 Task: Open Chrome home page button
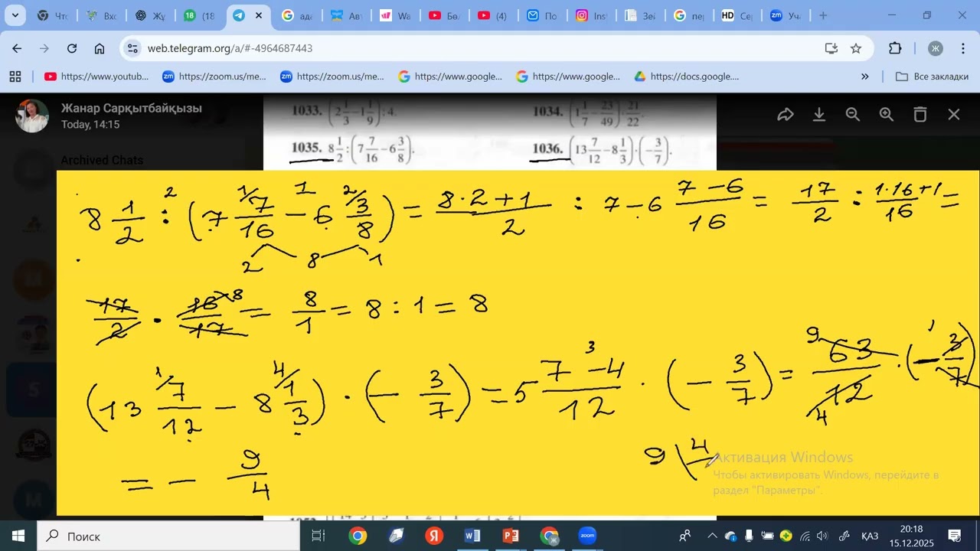100,48
